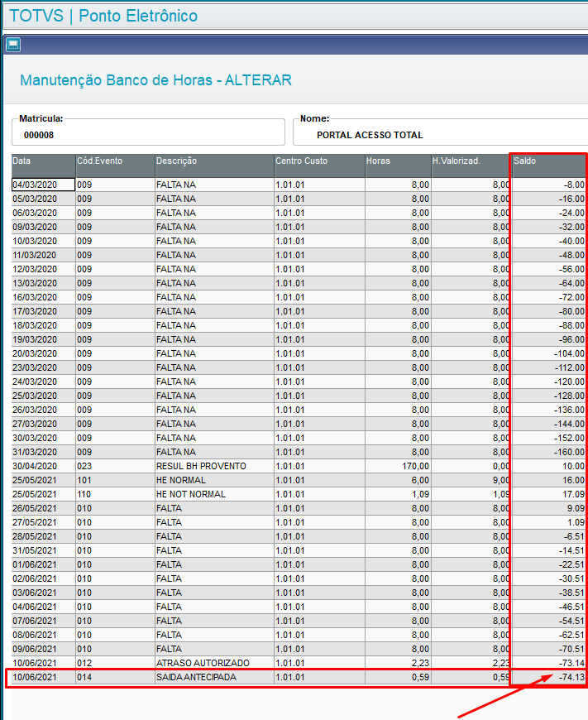Click the Centro Custo column header
Image resolution: width=588 pixels, height=720 pixels.
pos(319,166)
